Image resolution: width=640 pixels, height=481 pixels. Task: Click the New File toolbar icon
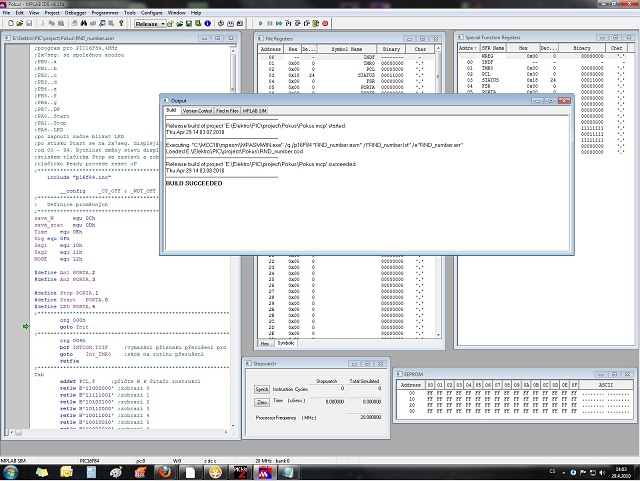(x=11, y=23)
